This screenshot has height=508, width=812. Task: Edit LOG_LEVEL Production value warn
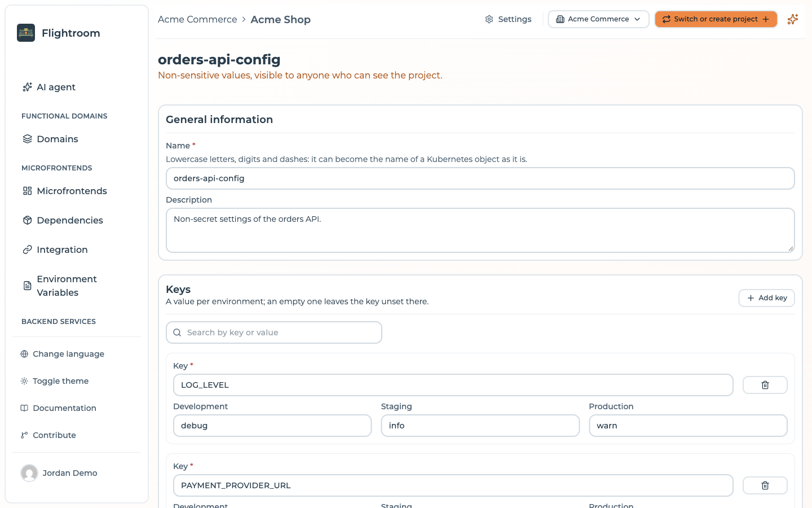click(x=688, y=426)
